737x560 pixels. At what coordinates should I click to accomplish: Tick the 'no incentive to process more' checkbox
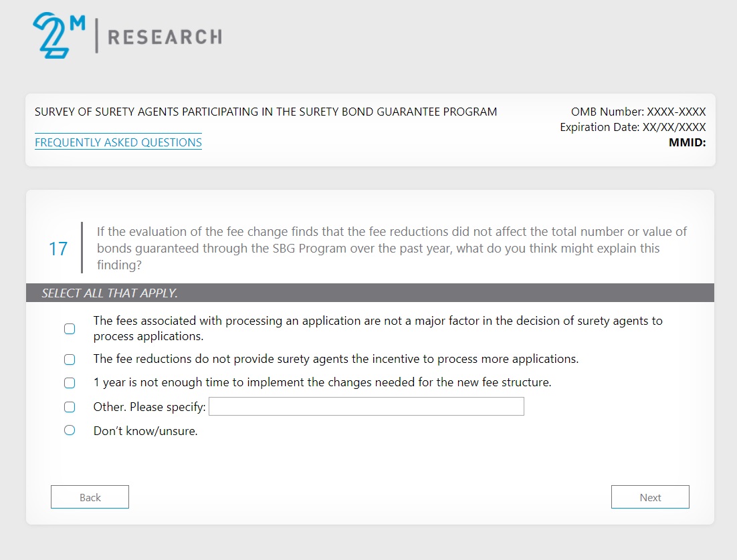point(70,360)
